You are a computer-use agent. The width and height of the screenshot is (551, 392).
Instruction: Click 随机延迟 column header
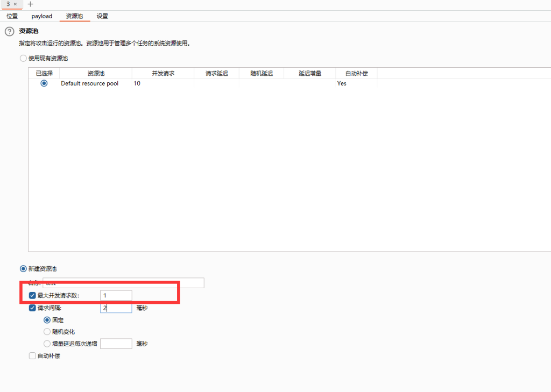pos(262,74)
